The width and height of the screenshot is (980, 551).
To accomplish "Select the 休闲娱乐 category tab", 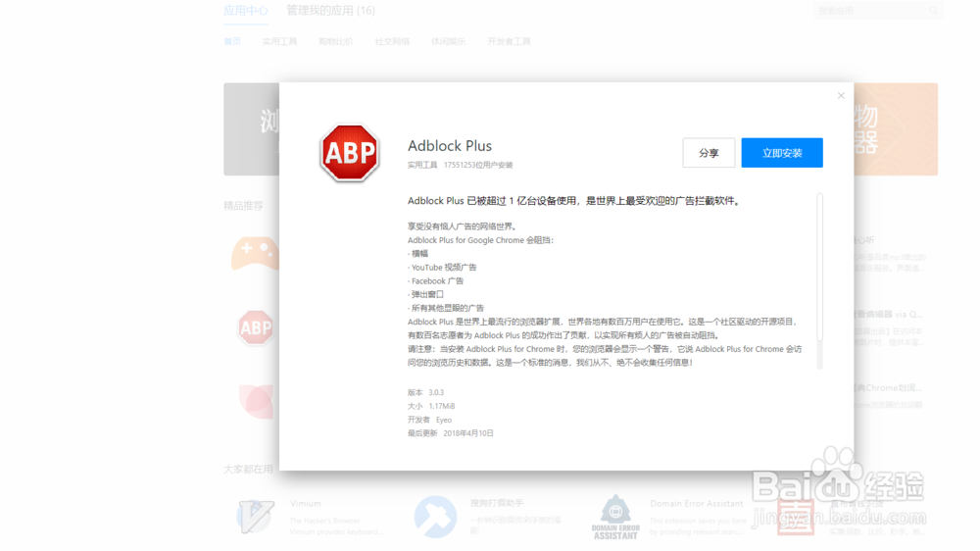I will (448, 41).
